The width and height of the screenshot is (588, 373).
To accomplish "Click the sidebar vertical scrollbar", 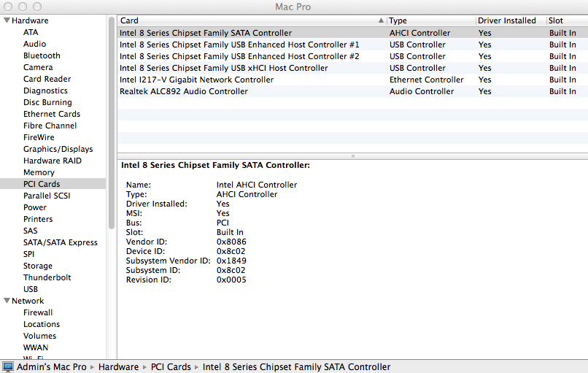I will [x=112, y=123].
